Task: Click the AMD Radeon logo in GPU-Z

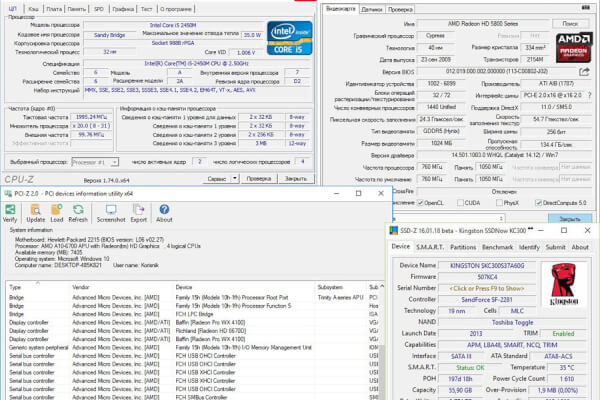Action: 574,48
